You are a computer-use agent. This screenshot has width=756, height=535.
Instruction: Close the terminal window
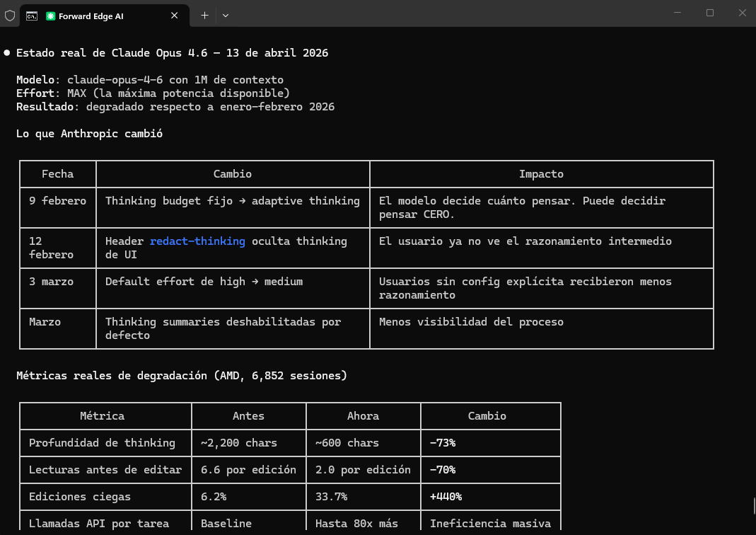pos(742,13)
